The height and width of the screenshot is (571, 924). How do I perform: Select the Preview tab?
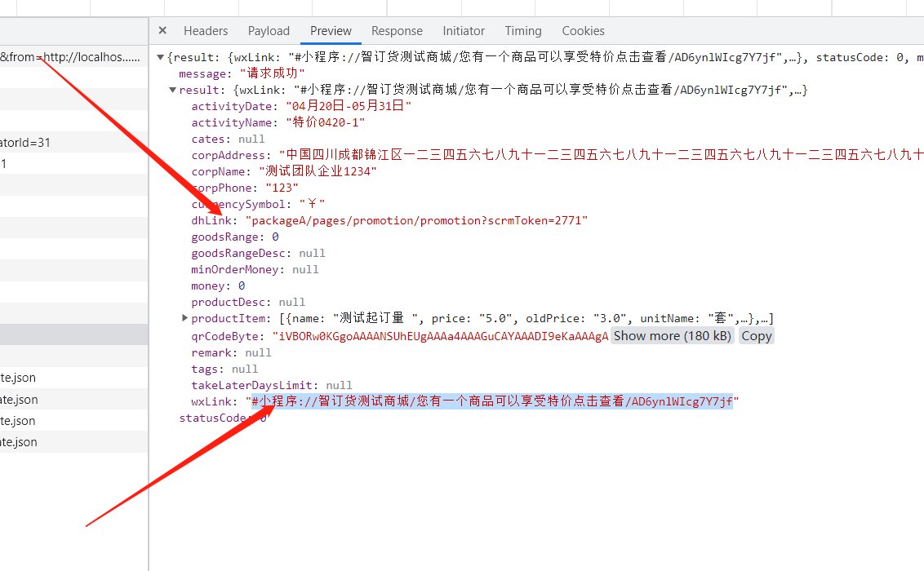tap(331, 31)
